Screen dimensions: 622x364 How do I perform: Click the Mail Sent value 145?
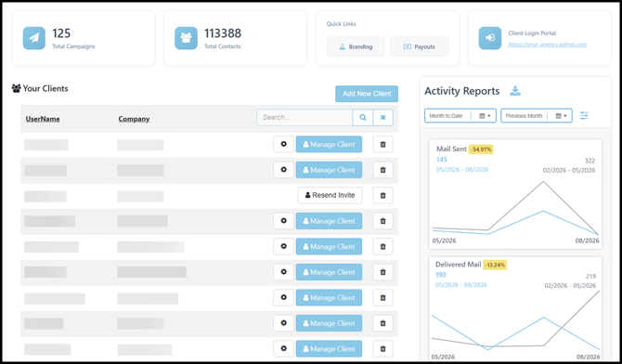click(x=442, y=160)
